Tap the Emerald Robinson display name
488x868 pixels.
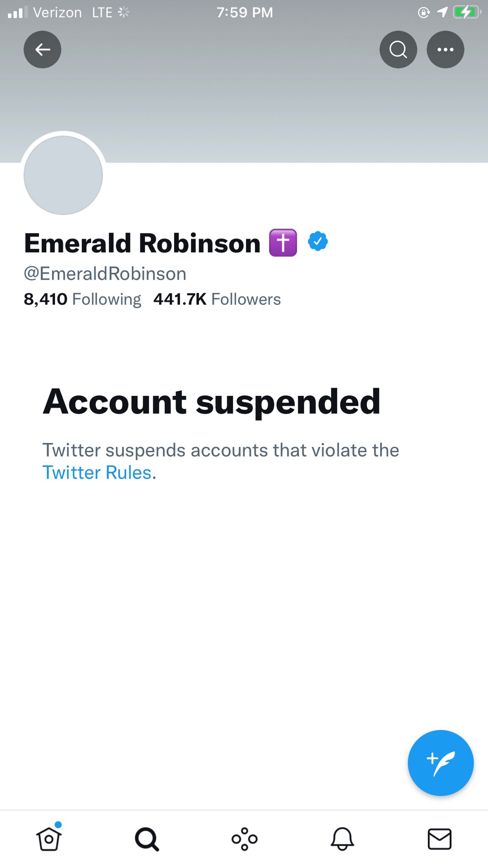point(142,242)
